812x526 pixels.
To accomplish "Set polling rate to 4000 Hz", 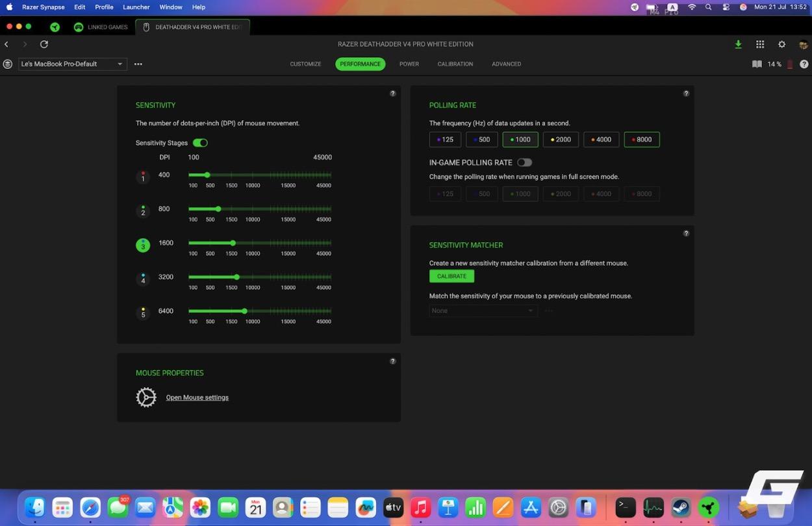I will point(602,140).
